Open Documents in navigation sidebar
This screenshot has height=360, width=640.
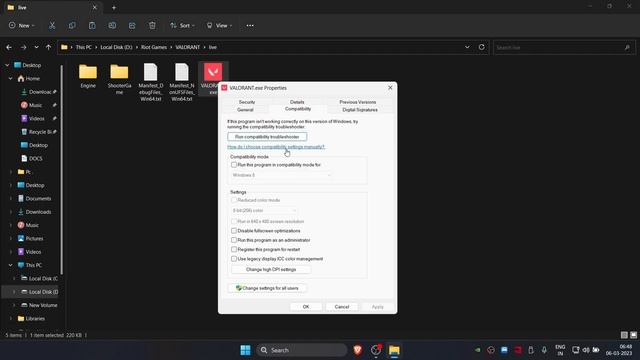tap(35, 198)
